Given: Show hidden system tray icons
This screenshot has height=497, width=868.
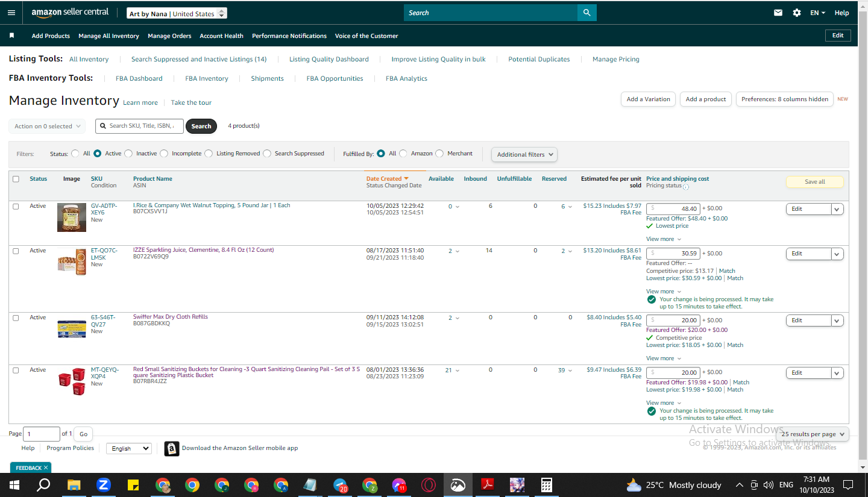Looking at the screenshot, I should [x=740, y=485].
